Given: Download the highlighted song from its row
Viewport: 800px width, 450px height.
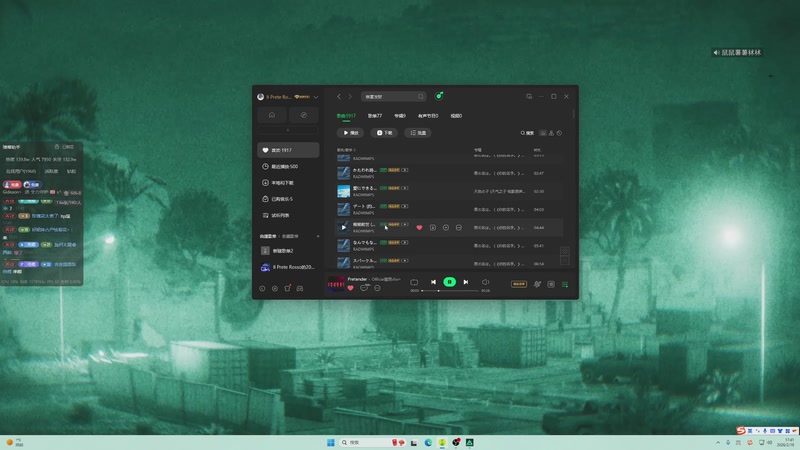Looking at the screenshot, I should pyautogui.click(x=433, y=228).
